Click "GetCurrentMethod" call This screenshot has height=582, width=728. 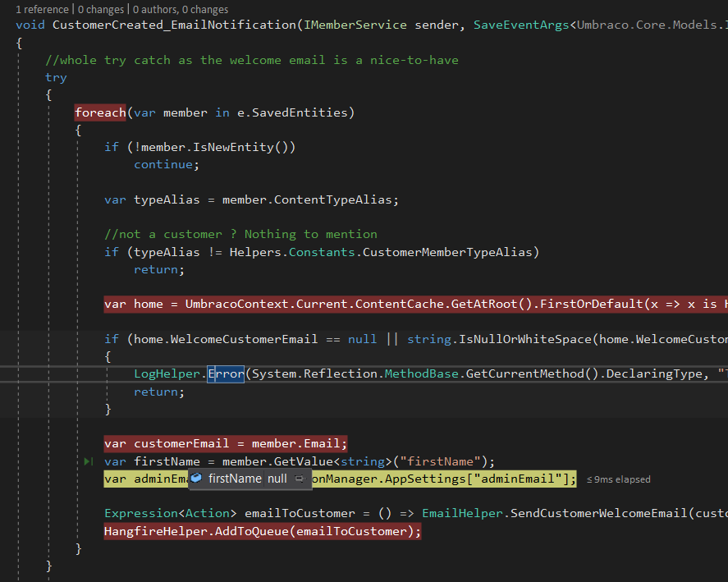click(x=525, y=374)
